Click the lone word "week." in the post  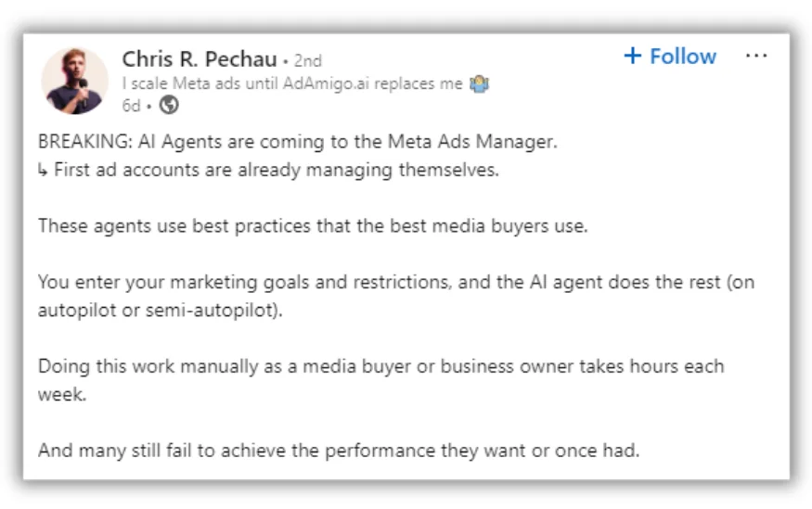[x=60, y=394]
